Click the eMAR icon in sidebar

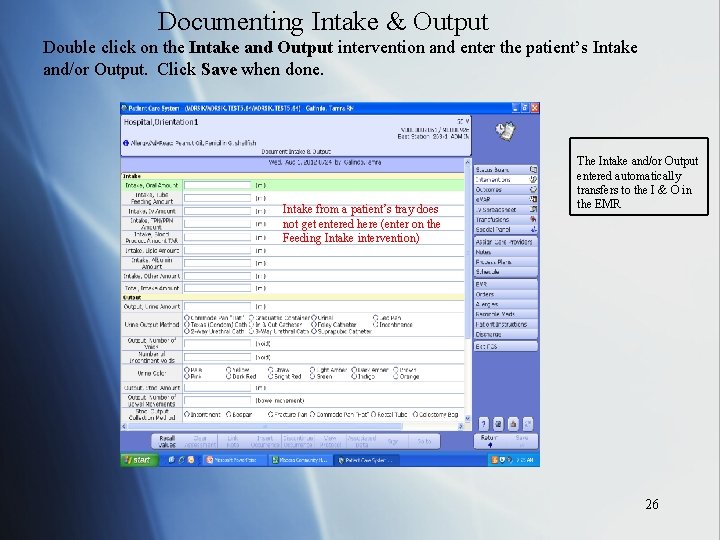point(533,199)
